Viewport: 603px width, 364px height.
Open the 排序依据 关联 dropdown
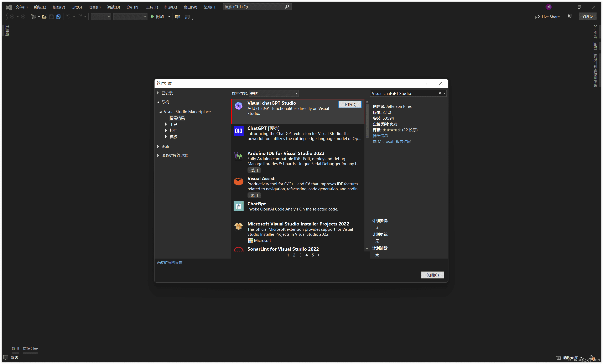click(274, 93)
